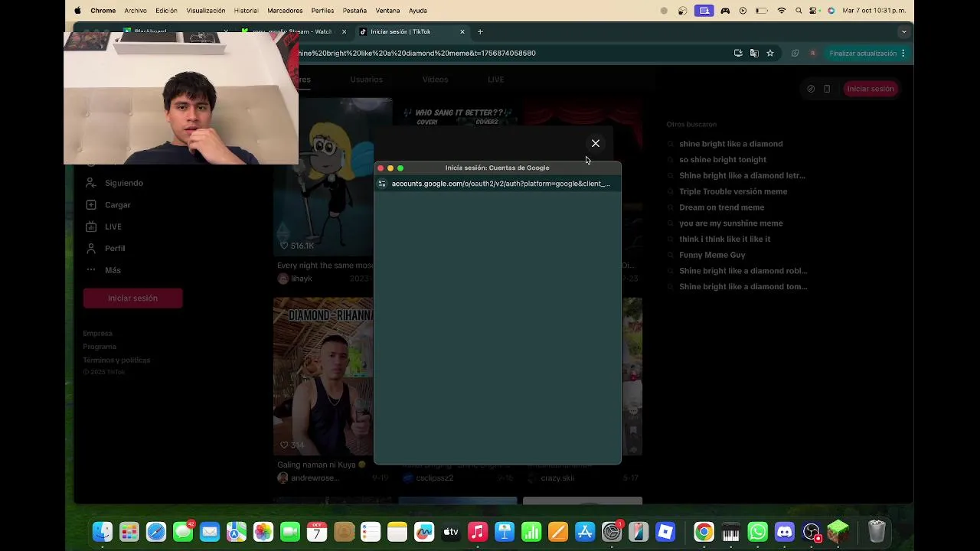Open Visualización menu
The width and height of the screenshot is (980, 551).
point(206,11)
